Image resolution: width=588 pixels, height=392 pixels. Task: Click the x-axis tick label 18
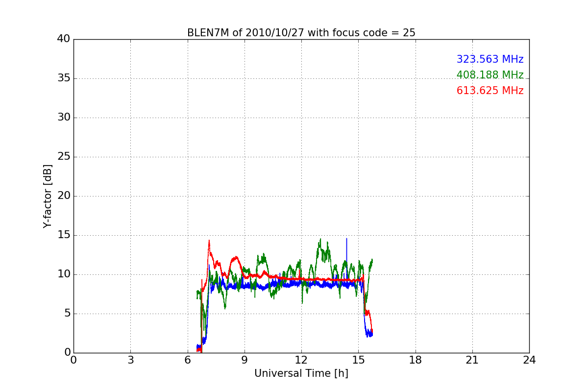[416, 360]
